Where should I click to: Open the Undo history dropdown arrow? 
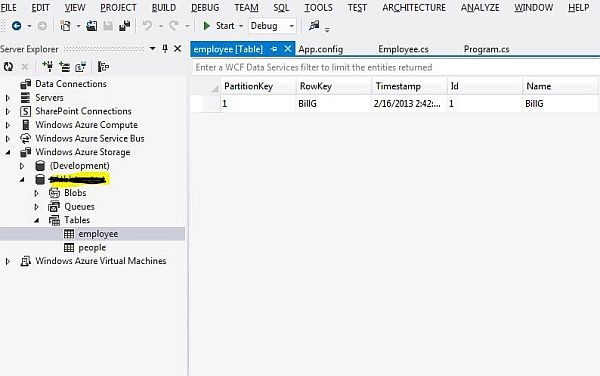(x=161, y=26)
